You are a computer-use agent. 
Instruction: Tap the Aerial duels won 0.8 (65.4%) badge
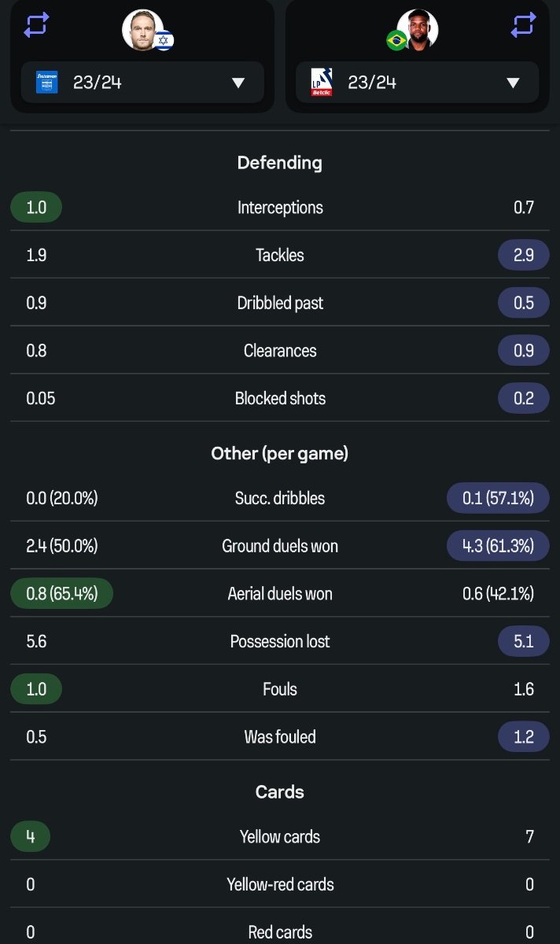click(62, 593)
